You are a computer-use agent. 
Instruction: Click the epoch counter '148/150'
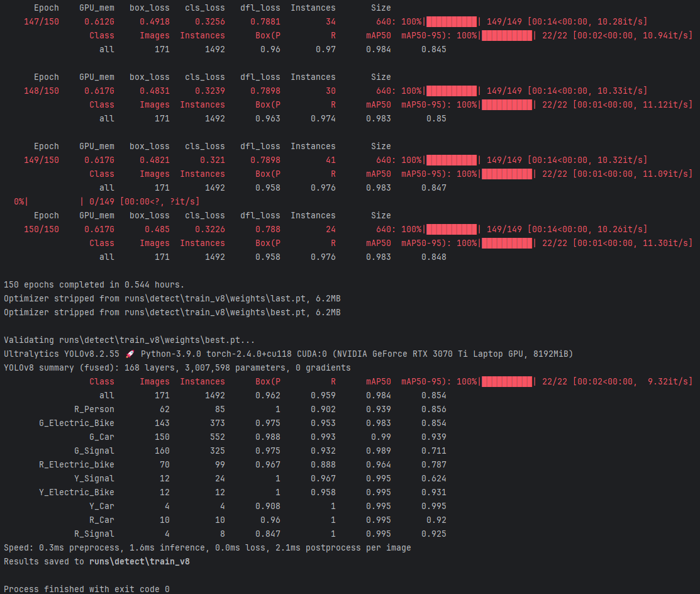(42, 91)
